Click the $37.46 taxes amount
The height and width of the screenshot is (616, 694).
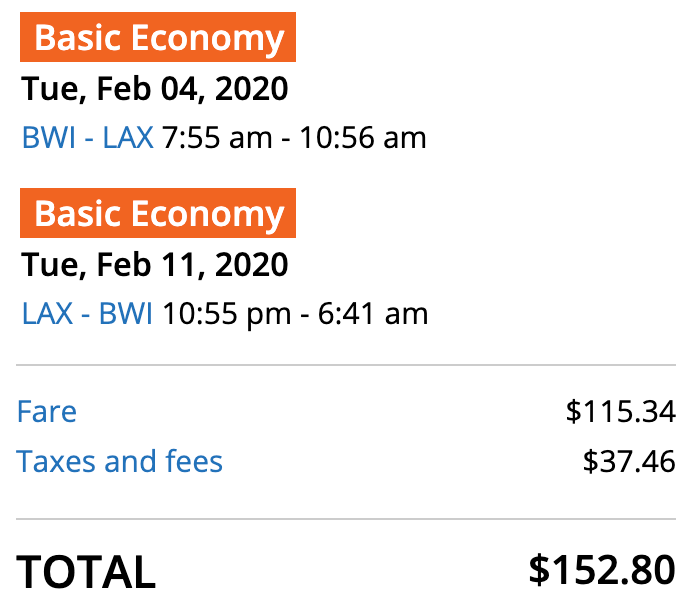point(629,461)
